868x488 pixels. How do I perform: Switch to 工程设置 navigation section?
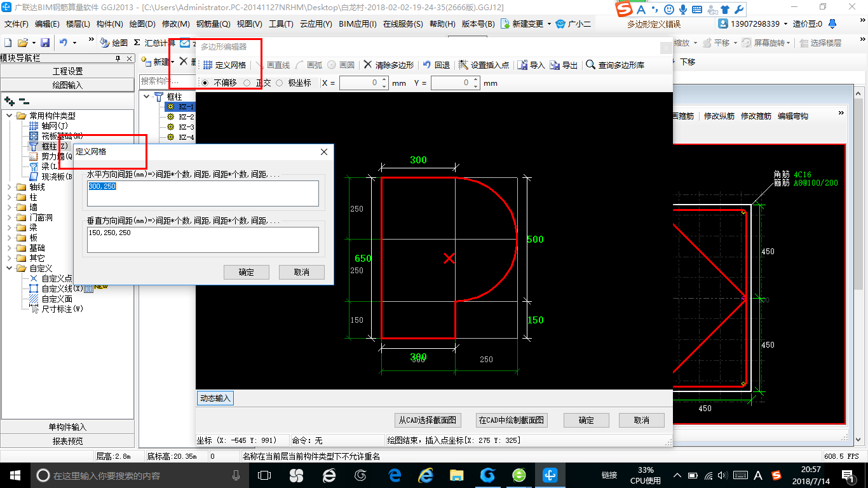(67, 71)
